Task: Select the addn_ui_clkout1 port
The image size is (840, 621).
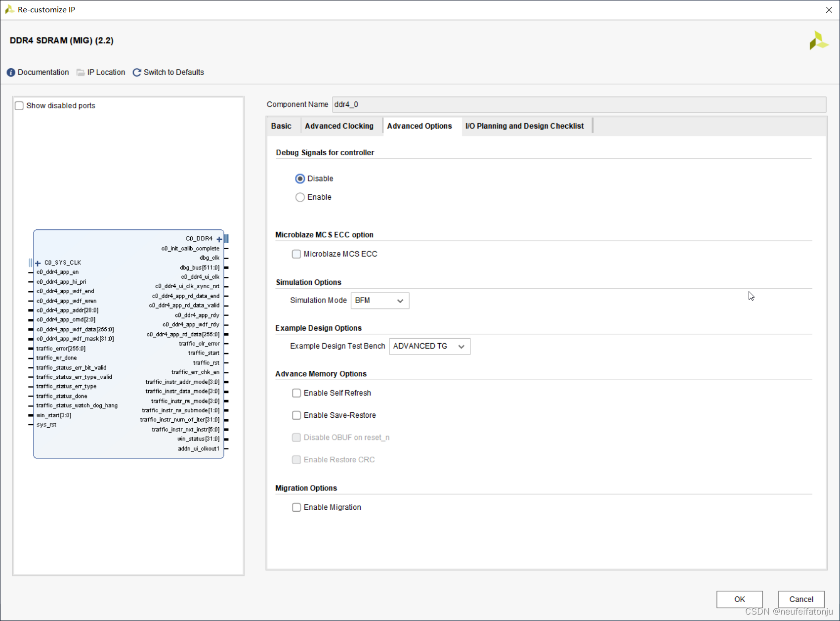Action: [x=199, y=449]
